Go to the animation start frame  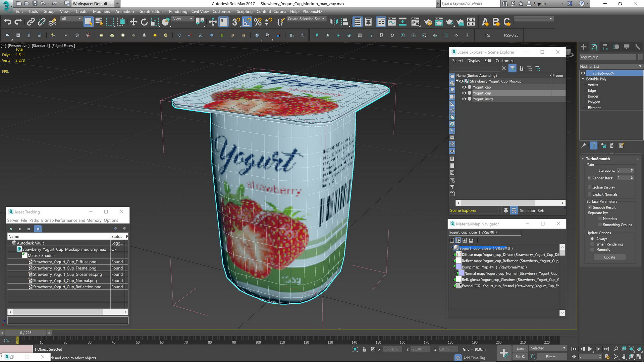[574, 349]
